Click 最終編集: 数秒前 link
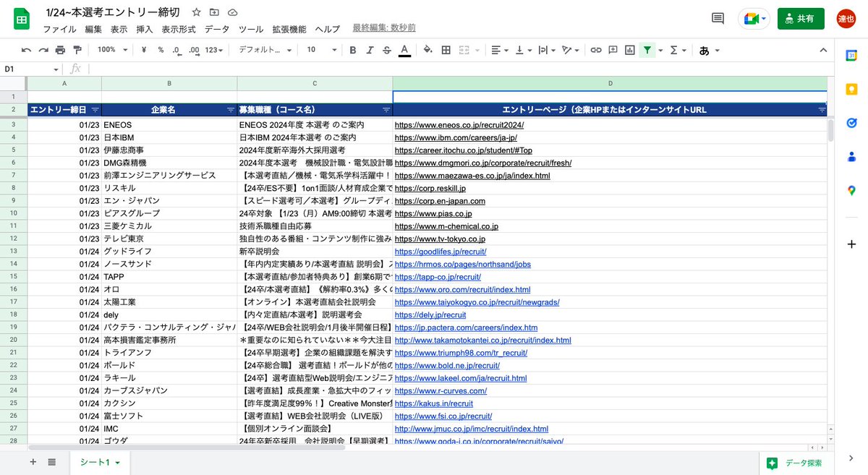This screenshot has height=475, width=868. pos(384,28)
